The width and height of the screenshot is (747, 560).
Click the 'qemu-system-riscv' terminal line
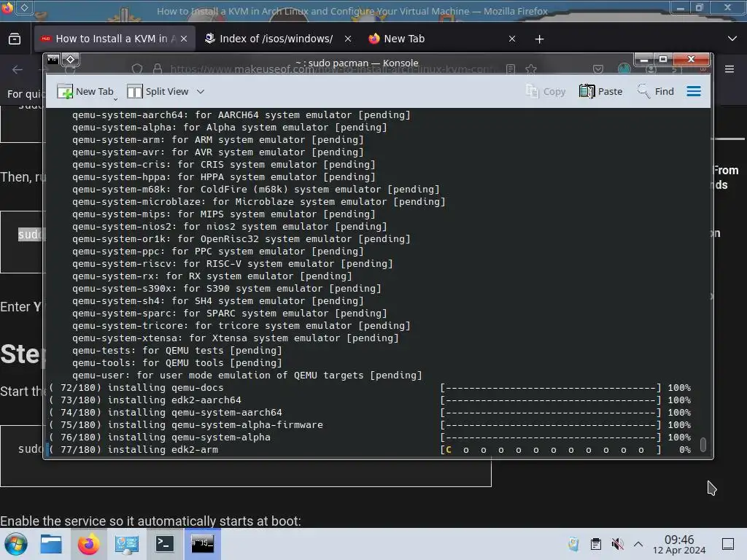coord(233,263)
